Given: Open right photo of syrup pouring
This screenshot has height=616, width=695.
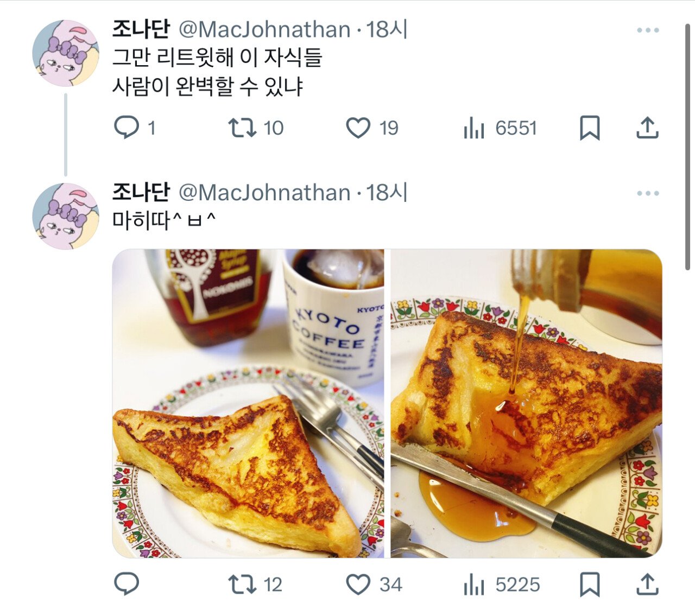Looking at the screenshot, I should pyautogui.click(x=526, y=403).
